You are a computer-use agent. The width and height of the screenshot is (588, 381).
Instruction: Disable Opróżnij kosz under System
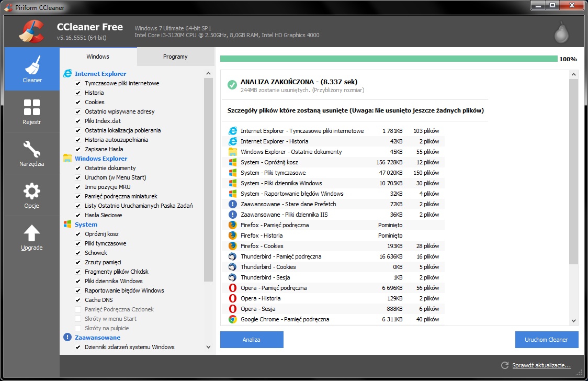coord(77,234)
